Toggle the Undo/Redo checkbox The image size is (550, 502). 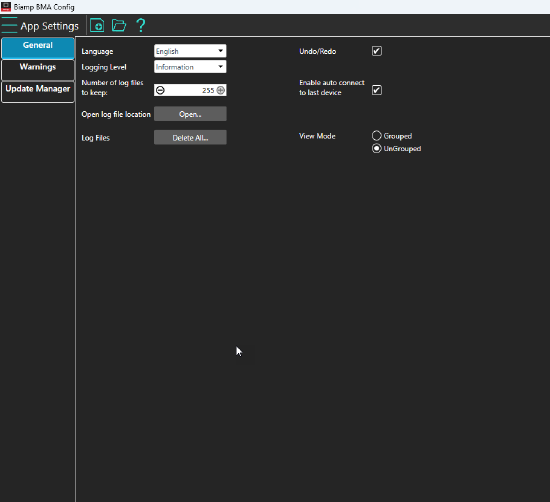pyautogui.click(x=377, y=51)
